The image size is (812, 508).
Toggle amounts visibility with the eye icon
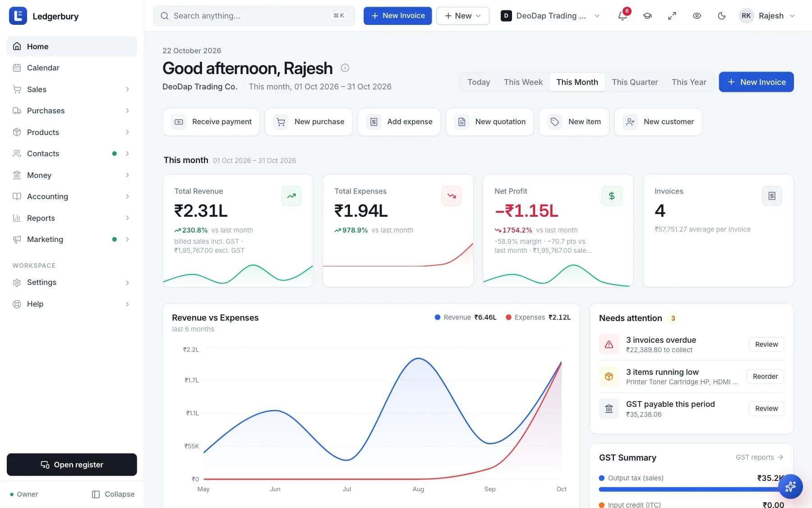(697, 16)
